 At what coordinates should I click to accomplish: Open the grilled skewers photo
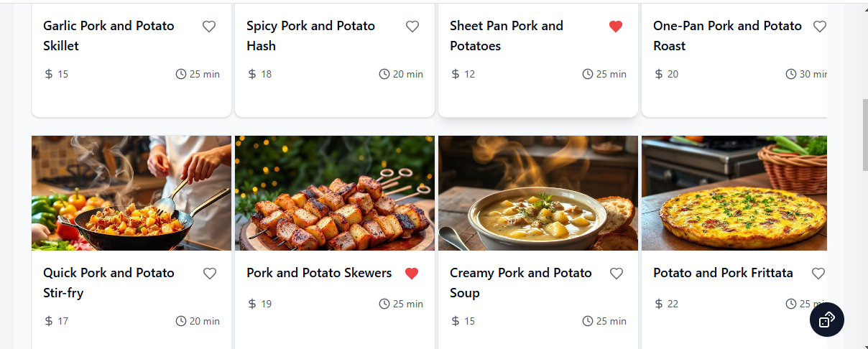(x=335, y=193)
